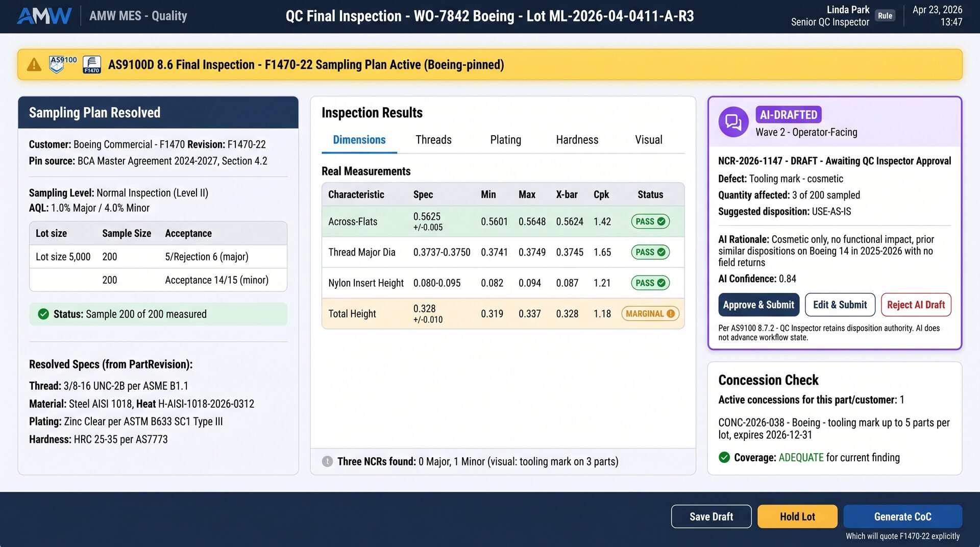Click the Cpk column header
980x547 pixels.
pos(601,194)
